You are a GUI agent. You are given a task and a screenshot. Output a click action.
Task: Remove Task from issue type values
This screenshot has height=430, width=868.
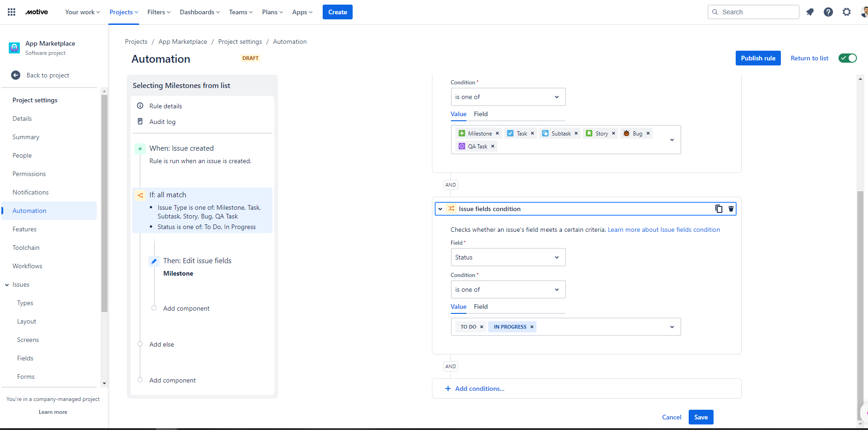(532, 134)
